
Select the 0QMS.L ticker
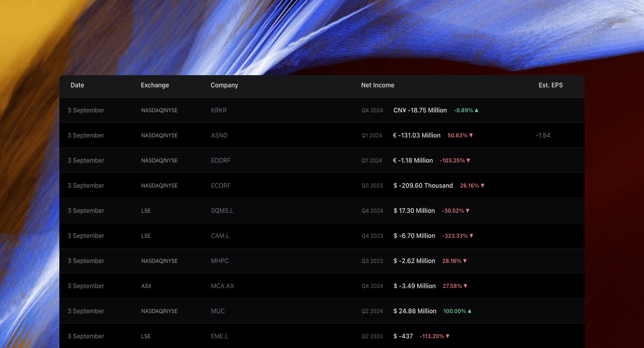click(222, 211)
